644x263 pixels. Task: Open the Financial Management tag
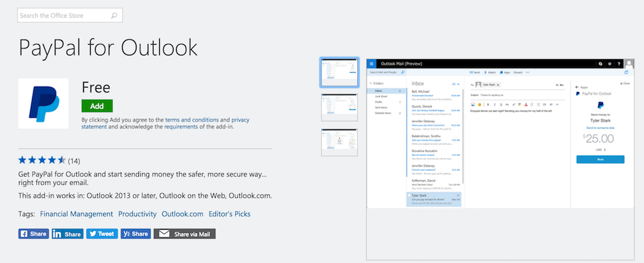click(x=76, y=214)
